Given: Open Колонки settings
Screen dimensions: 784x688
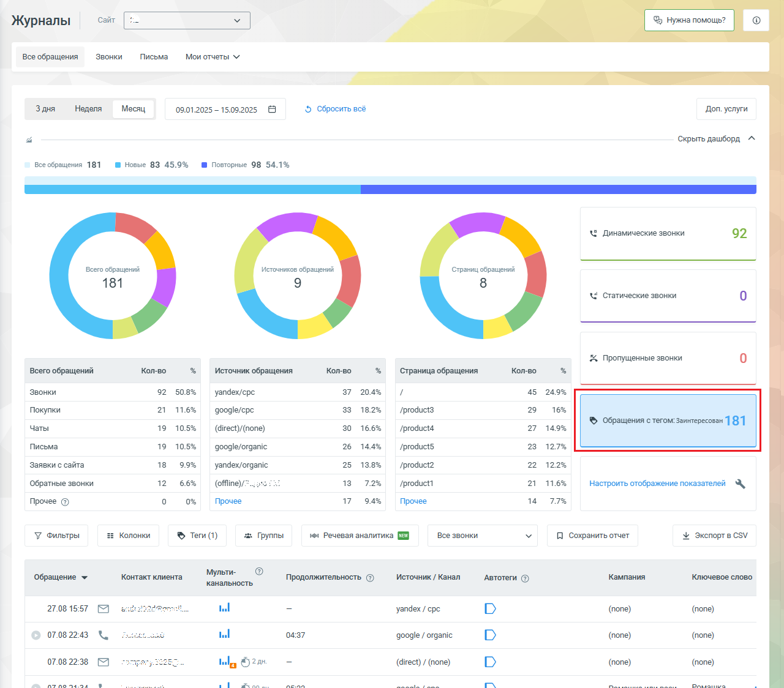Looking at the screenshot, I should click(x=129, y=536).
